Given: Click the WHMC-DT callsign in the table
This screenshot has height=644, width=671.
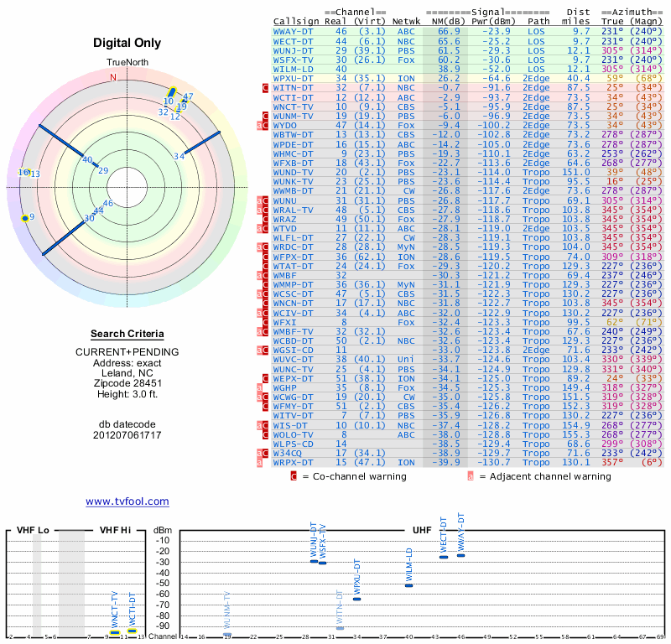Looking at the screenshot, I should pos(293,153).
